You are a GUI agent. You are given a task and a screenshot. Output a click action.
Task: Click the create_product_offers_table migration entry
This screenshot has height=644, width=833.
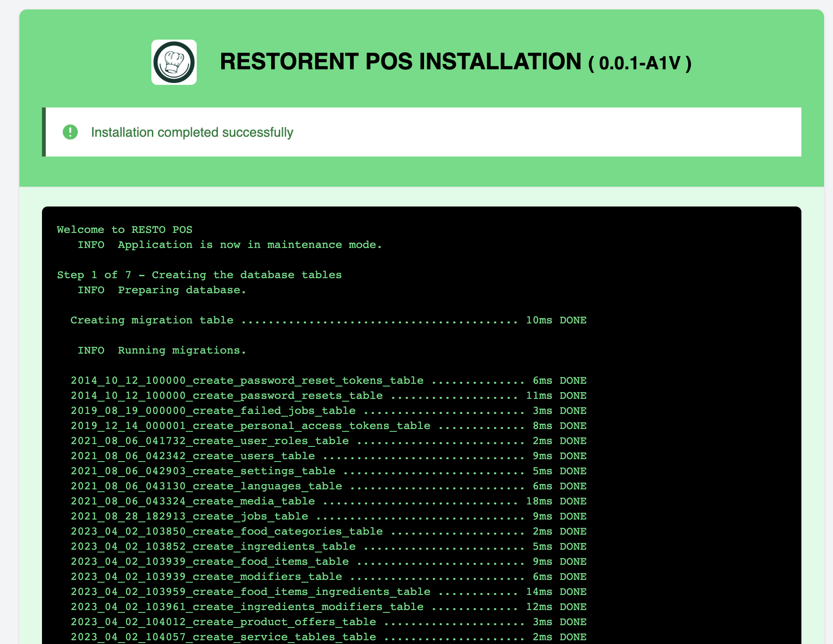click(x=223, y=622)
